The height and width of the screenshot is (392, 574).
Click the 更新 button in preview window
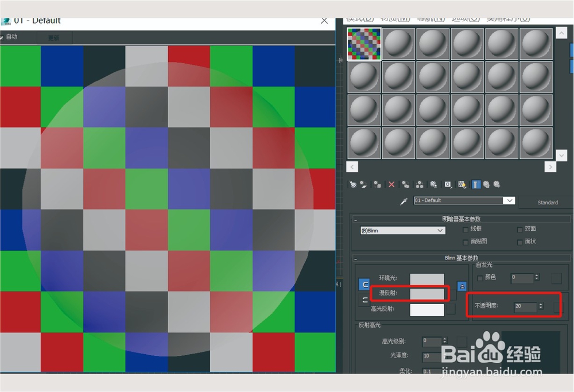point(54,37)
